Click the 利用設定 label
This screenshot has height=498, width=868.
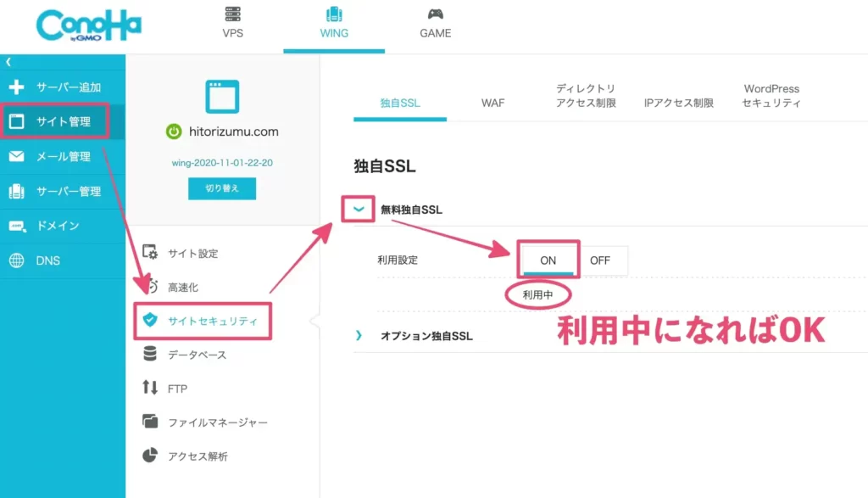coord(398,260)
